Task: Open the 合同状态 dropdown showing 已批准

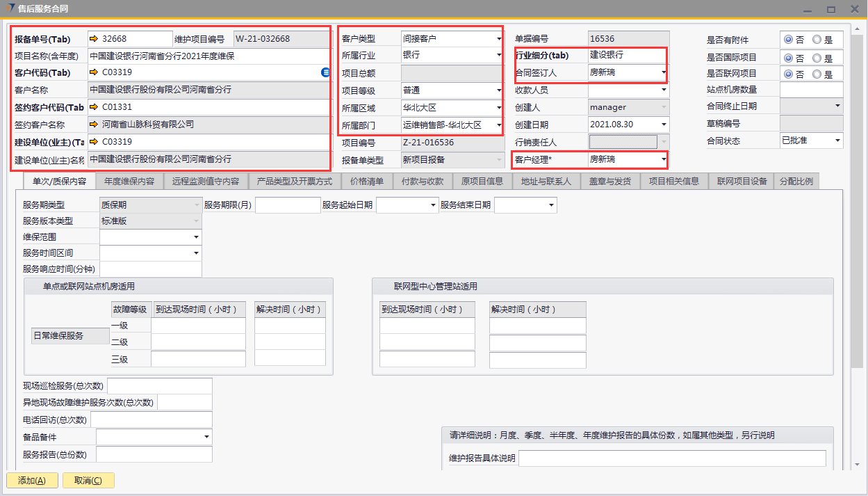Action: (837, 141)
